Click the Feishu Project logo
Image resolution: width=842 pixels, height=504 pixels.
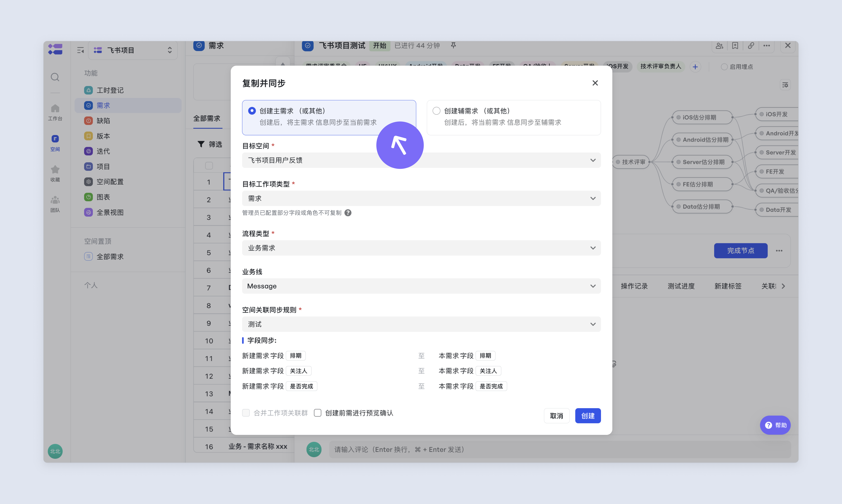(x=55, y=49)
